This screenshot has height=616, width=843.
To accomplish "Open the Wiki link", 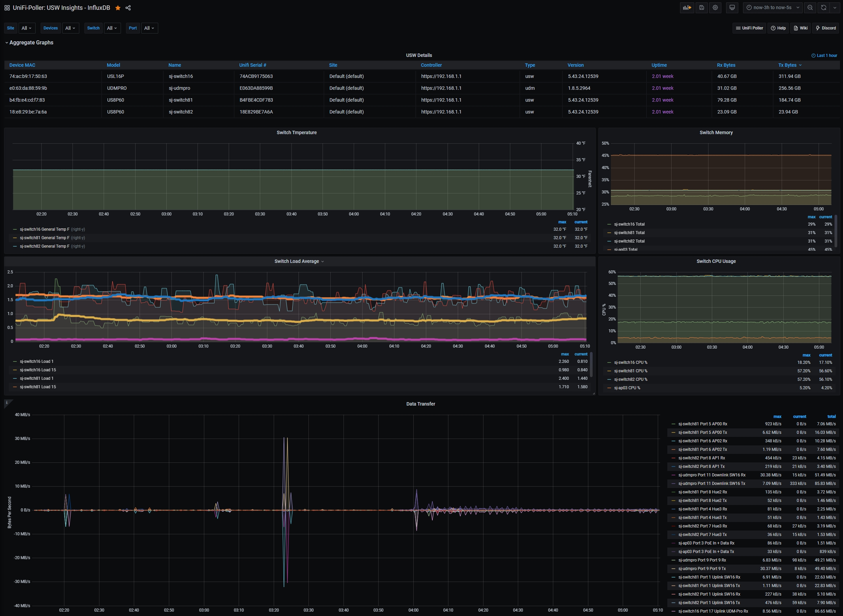I will click(x=800, y=28).
